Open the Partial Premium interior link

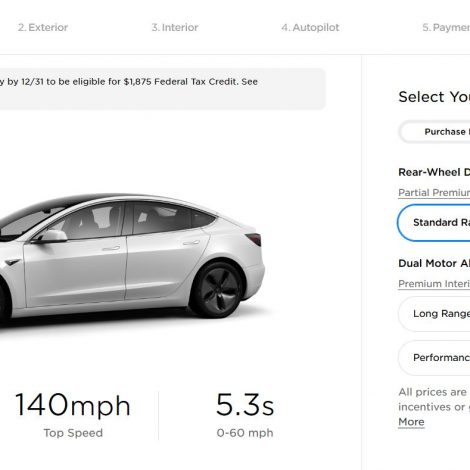pyautogui.click(x=434, y=193)
